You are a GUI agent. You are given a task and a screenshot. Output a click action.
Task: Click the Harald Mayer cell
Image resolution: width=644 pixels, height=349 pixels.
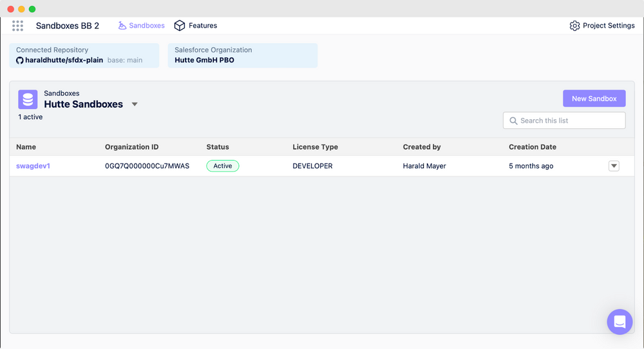424,166
